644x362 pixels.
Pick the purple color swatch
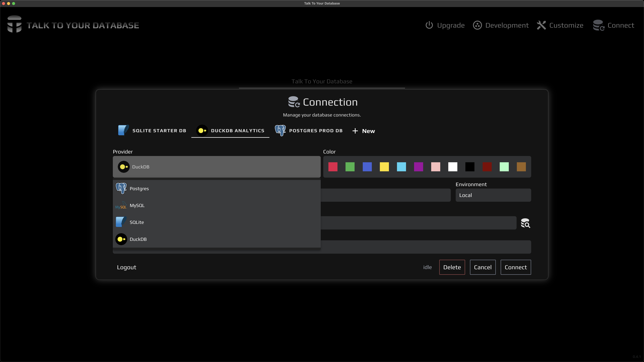[418, 167]
